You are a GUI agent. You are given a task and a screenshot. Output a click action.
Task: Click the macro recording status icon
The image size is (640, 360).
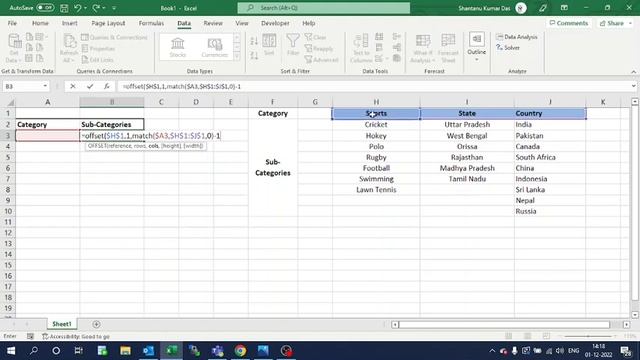tap(30, 336)
